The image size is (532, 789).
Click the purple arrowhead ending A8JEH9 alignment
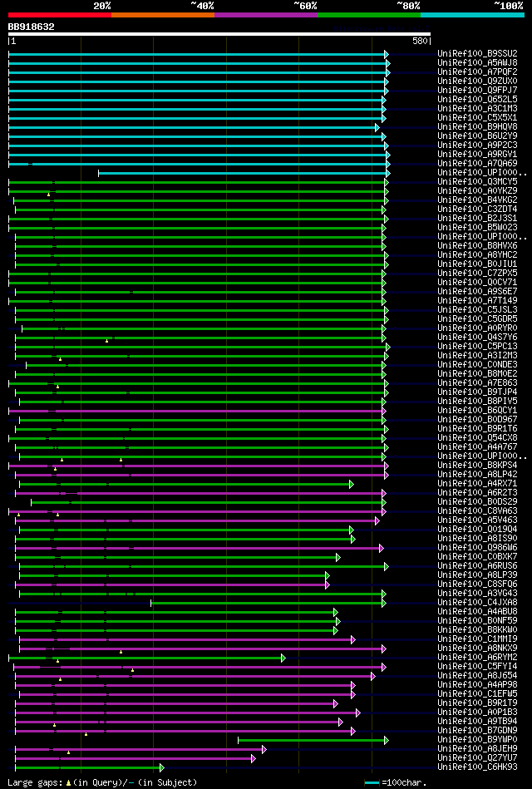pyautogui.click(x=264, y=749)
